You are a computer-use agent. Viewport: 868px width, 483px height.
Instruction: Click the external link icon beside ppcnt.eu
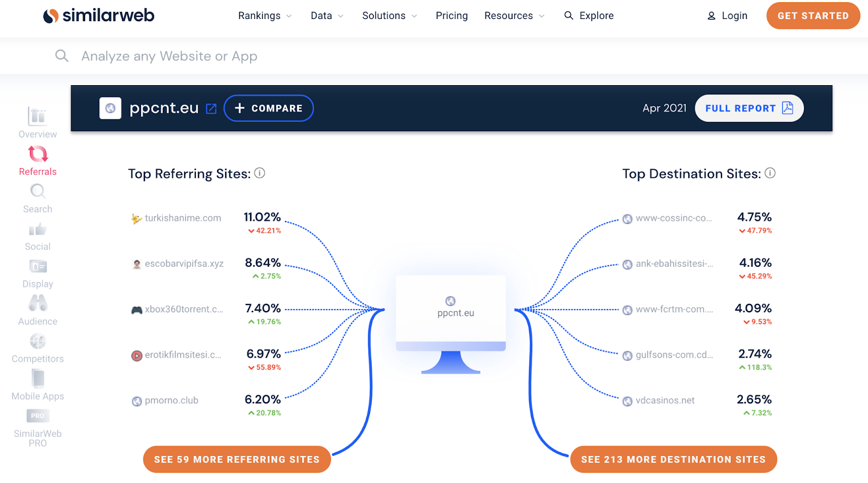click(x=212, y=109)
